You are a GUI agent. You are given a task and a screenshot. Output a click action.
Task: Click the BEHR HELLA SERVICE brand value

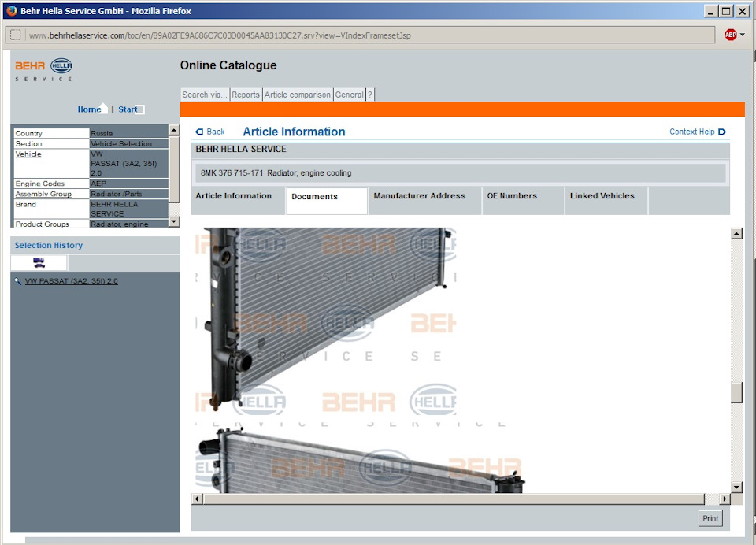click(115, 209)
